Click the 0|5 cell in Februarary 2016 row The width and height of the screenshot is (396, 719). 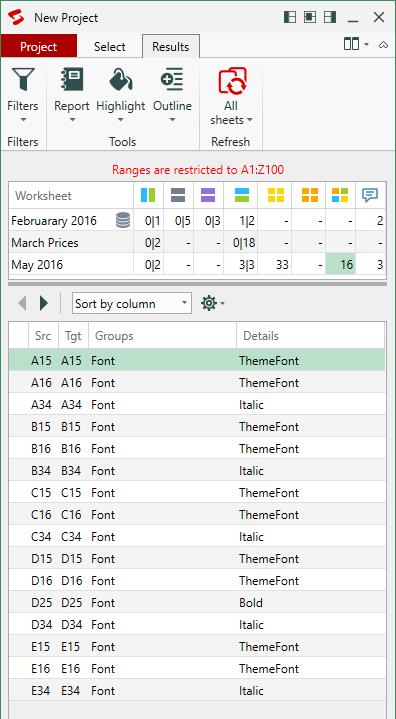pos(178,221)
